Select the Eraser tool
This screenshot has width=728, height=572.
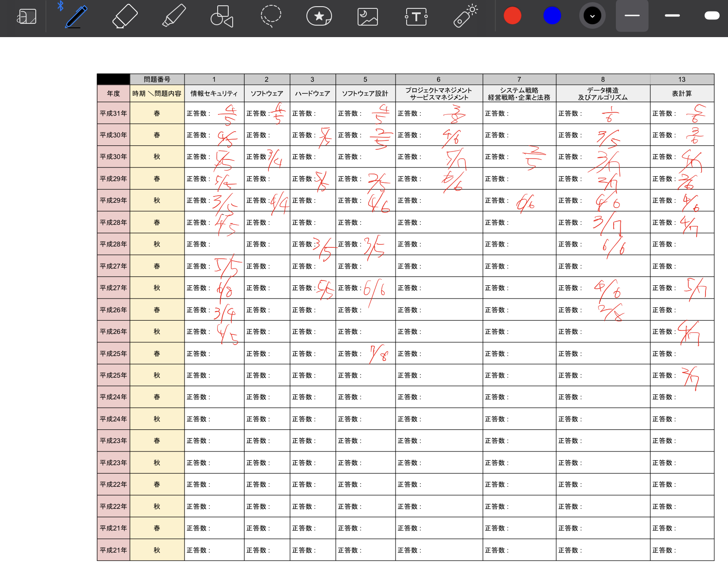click(125, 17)
